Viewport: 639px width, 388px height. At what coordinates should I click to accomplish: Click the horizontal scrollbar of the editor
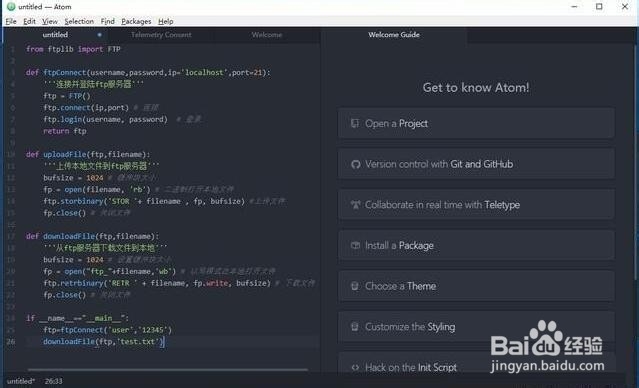(x=167, y=370)
